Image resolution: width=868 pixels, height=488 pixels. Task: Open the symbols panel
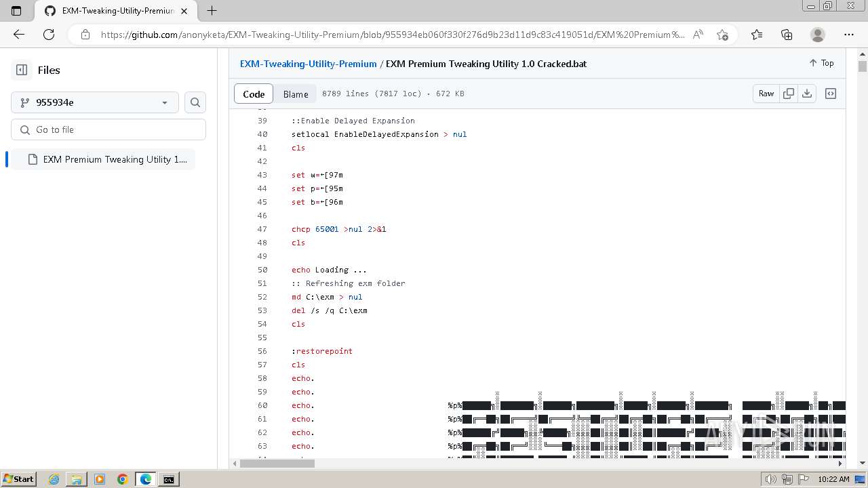coord(831,94)
